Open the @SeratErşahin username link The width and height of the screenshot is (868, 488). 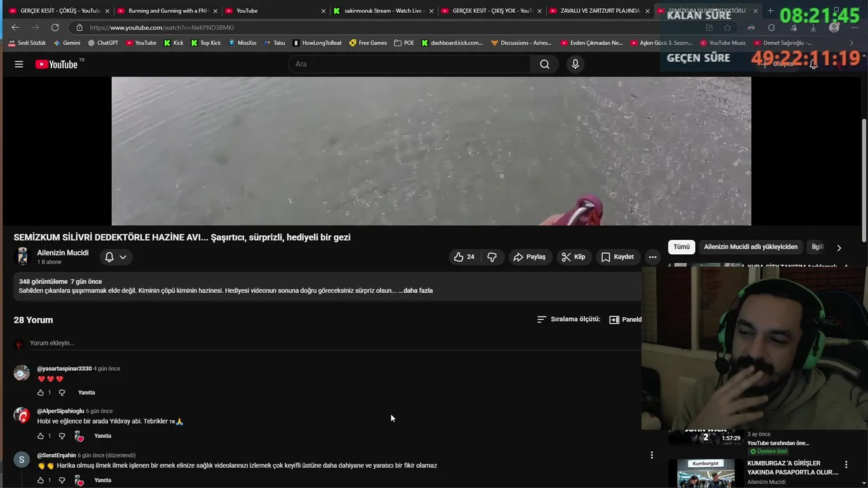pos(56,455)
